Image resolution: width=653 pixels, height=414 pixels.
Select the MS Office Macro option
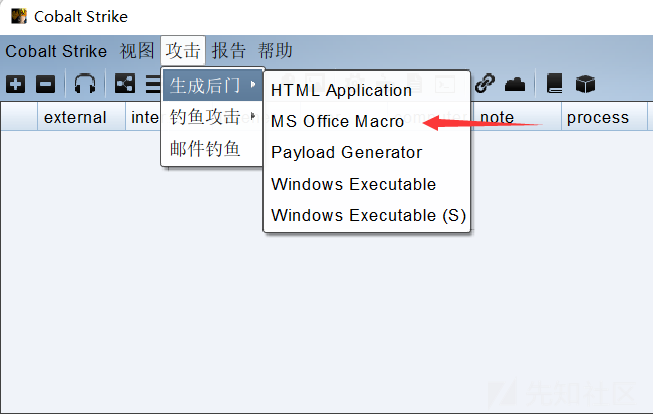point(338,122)
